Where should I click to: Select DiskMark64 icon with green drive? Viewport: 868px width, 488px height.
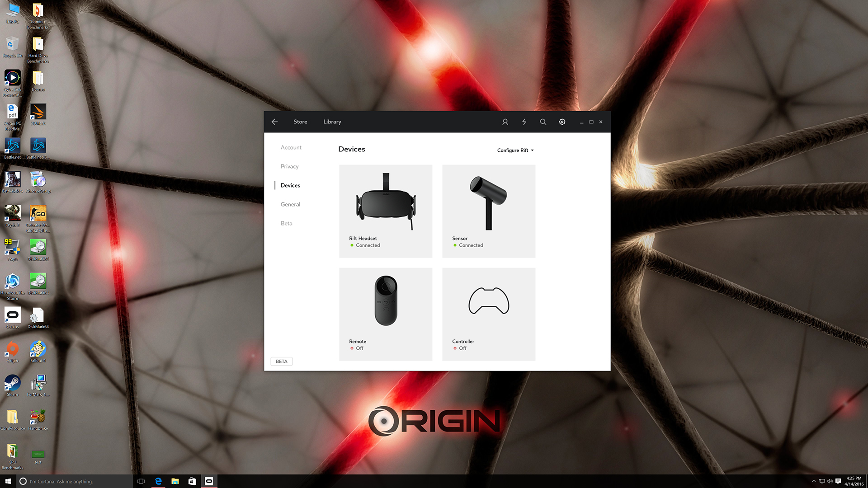click(38, 284)
